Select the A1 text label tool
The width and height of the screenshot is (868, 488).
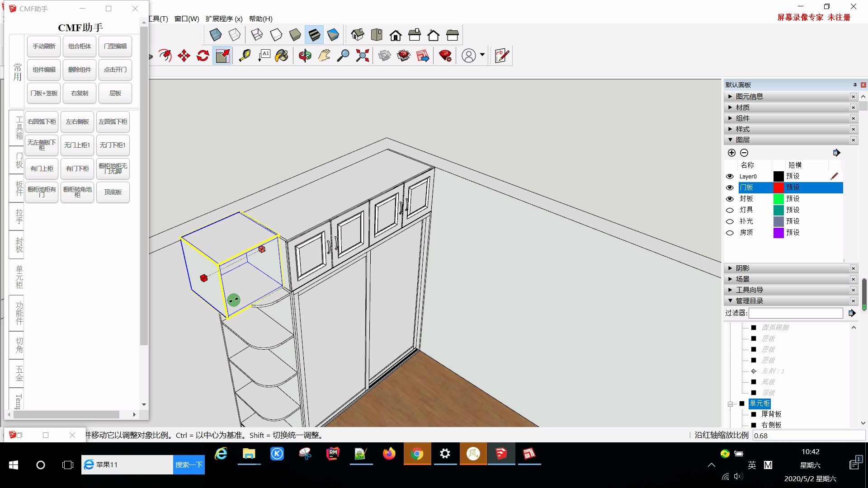(x=264, y=55)
